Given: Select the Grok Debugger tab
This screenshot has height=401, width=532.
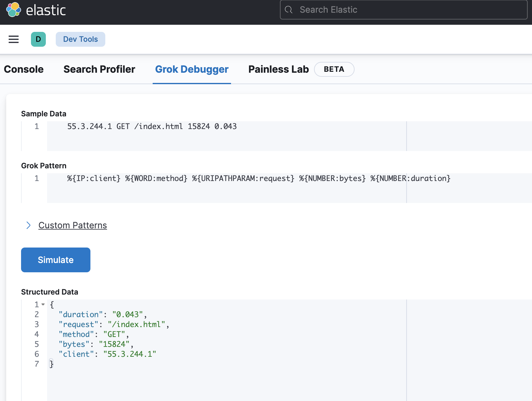Looking at the screenshot, I should (192, 69).
